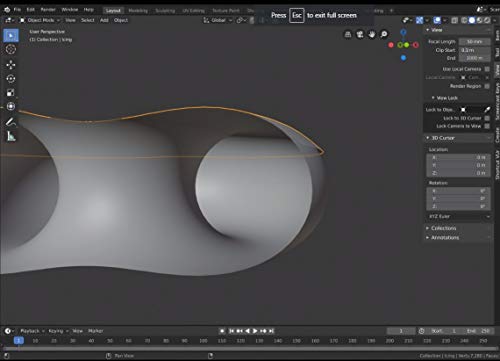Open the Blender logo menu
Image resolution: width=500 pixels, height=361 pixels.
tap(7, 10)
